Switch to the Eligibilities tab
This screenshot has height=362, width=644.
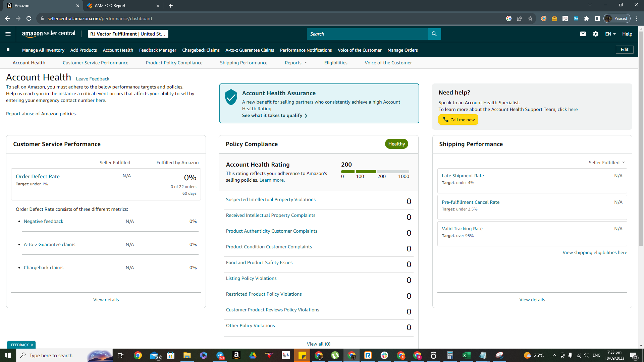pyautogui.click(x=336, y=63)
